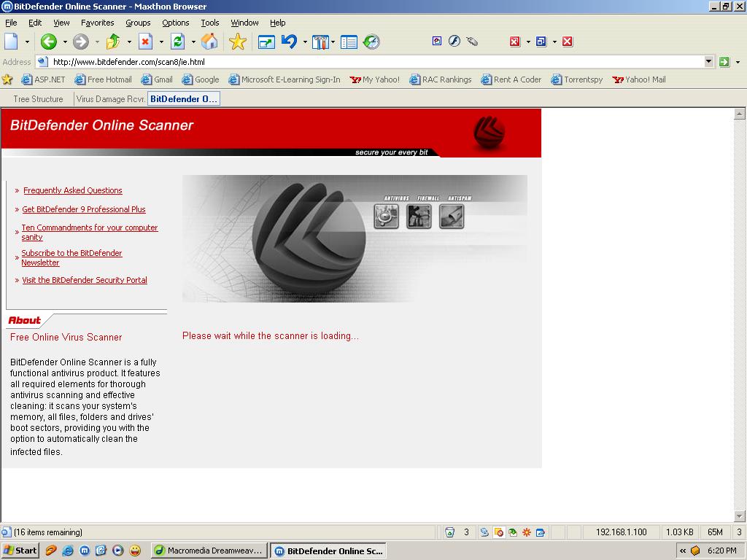Image resolution: width=747 pixels, height=560 pixels.
Task: Expand hidden system tray icons chevron
Action: point(683,551)
